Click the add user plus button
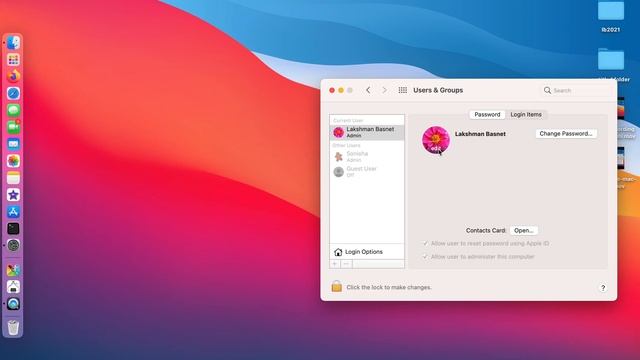Screen dimensions: 640x360 tap(335, 264)
